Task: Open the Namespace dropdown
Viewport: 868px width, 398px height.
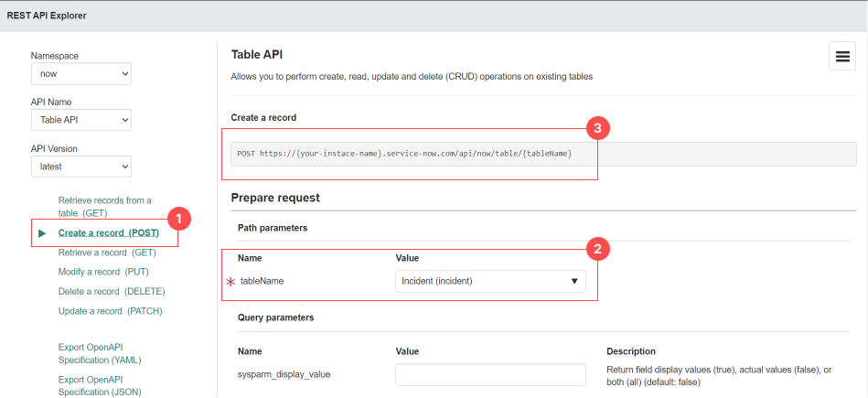Action: (80, 73)
